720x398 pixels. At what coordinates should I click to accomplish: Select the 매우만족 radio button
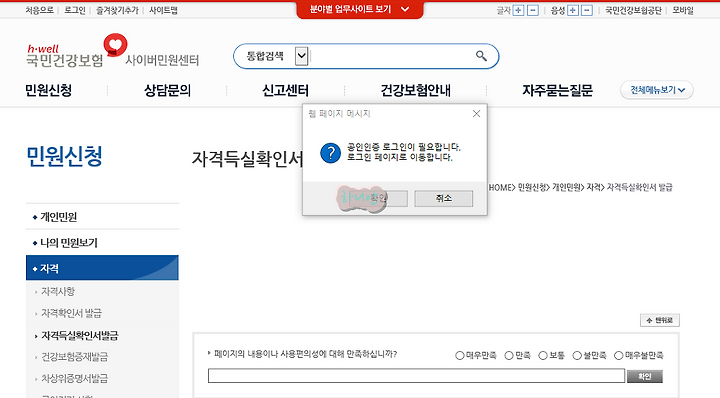459,355
